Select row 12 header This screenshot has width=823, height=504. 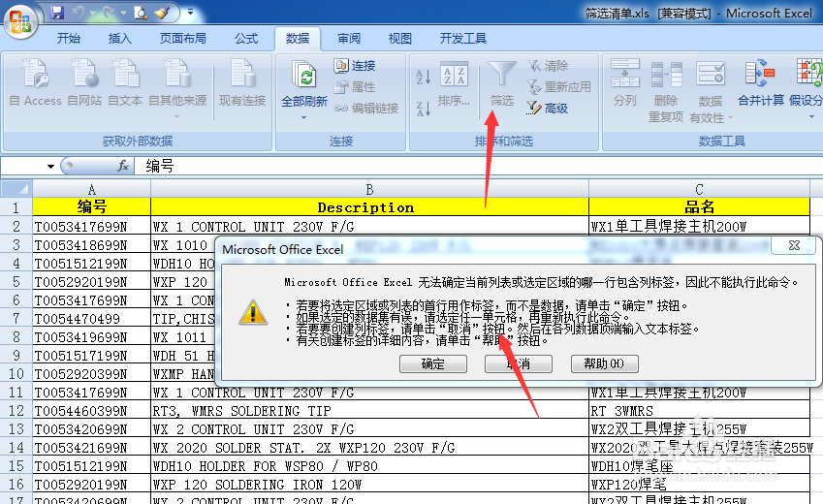click(x=16, y=411)
